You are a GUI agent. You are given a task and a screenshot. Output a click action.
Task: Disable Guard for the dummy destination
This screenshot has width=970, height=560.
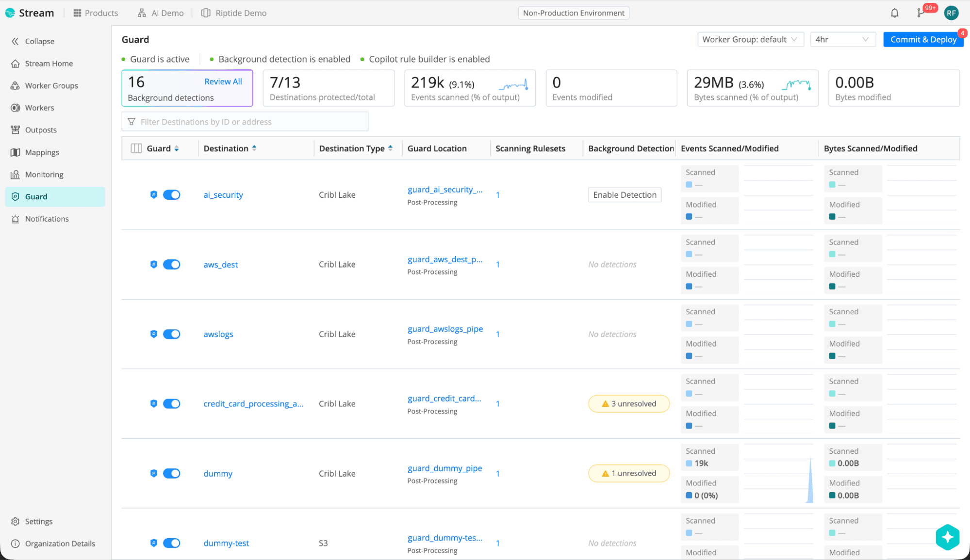point(172,473)
